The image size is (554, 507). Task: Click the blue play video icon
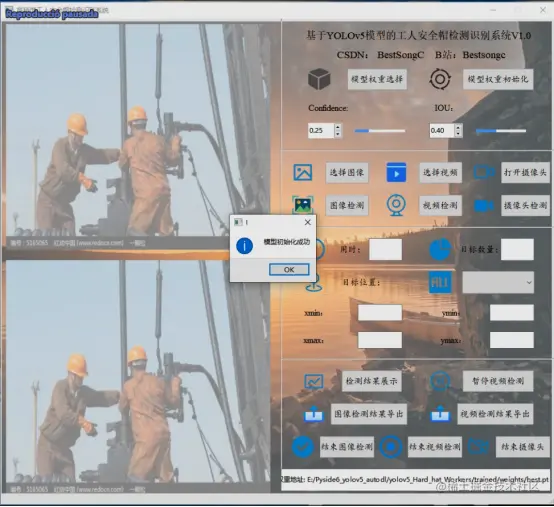click(396, 172)
